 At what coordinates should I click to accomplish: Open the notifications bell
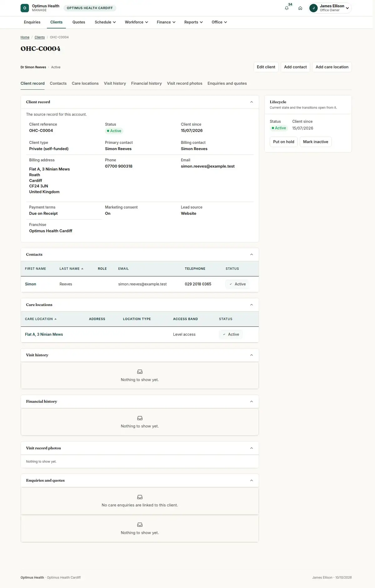coord(287,8)
